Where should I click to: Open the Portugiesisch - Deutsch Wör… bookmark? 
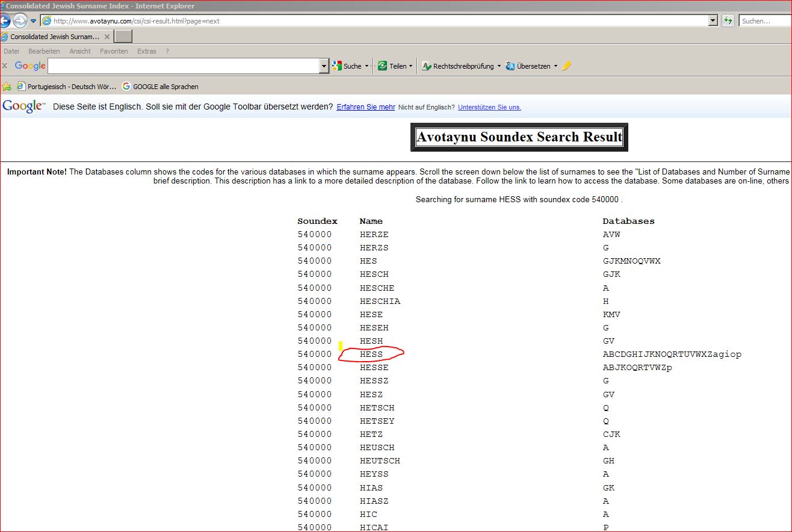[67, 87]
